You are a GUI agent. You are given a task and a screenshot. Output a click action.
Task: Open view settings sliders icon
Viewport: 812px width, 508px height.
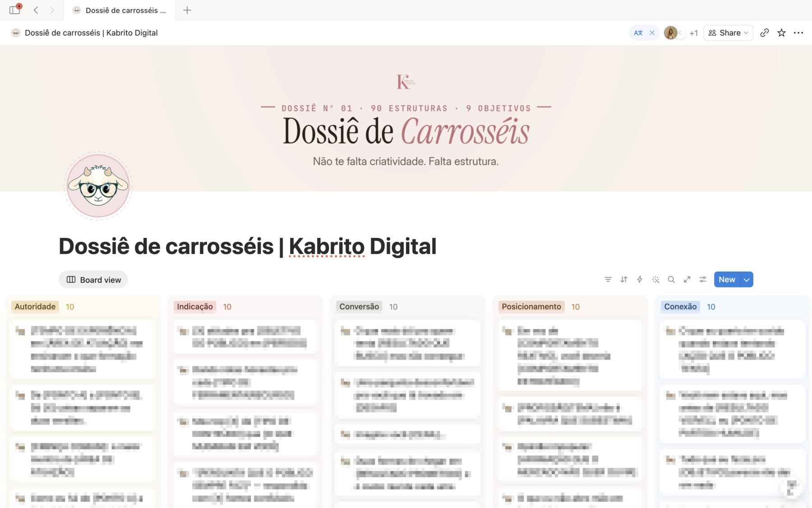point(703,280)
